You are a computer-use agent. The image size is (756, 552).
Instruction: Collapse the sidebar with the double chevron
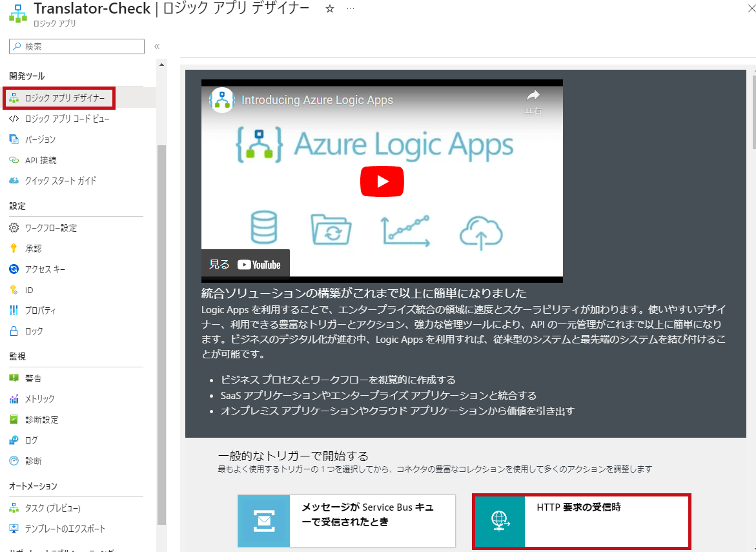pos(157,46)
